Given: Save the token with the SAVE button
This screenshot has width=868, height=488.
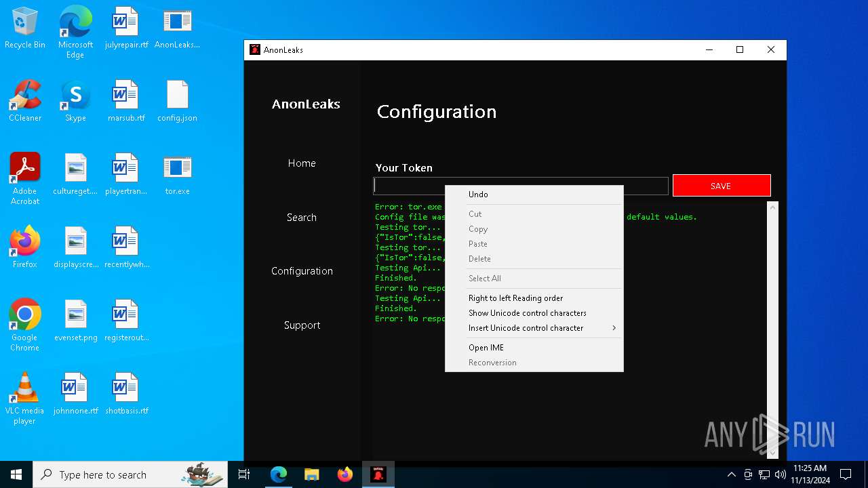Looking at the screenshot, I should point(722,186).
